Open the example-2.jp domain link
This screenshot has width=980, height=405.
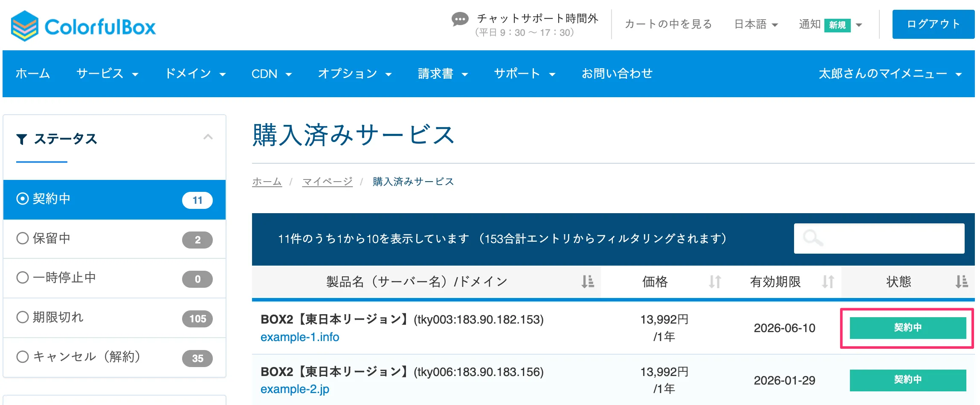tap(295, 389)
